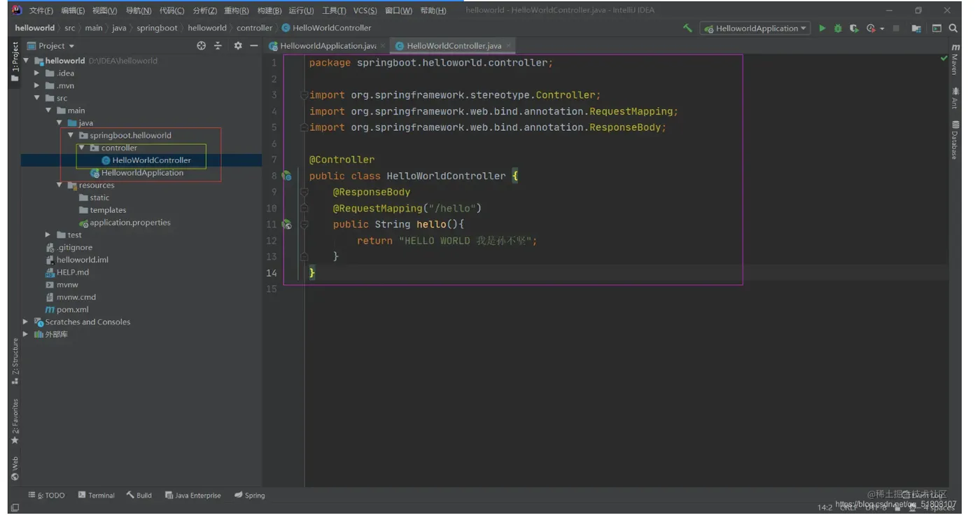Expand the .idea folder
The height and width of the screenshot is (520, 980).
(37, 73)
